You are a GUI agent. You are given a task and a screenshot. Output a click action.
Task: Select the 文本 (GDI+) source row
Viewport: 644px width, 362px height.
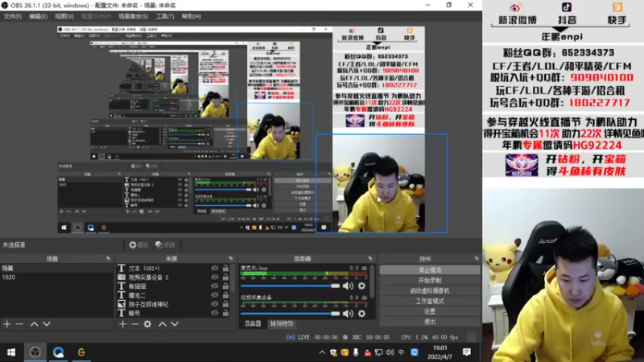[x=173, y=268]
